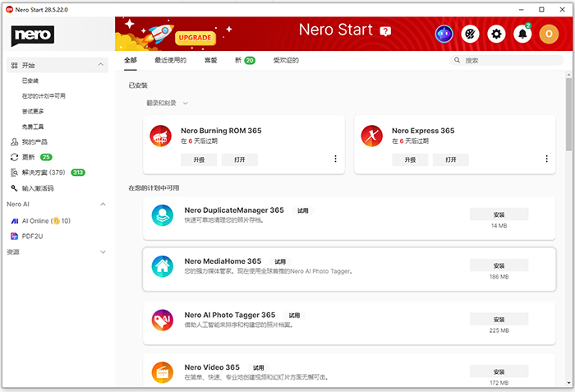Image resolution: width=575 pixels, height=392 pixels.
Task: Click the scrollbar down arrow
Action: coord(568,383)
